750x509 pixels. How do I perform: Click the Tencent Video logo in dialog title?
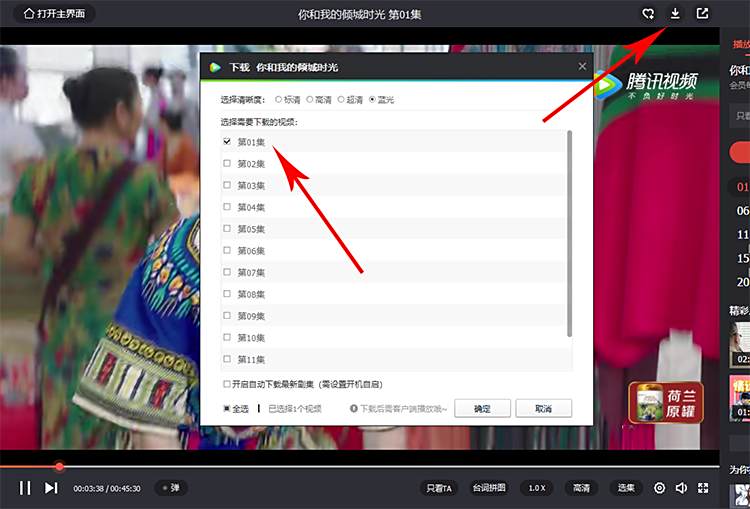click(215, 67)
